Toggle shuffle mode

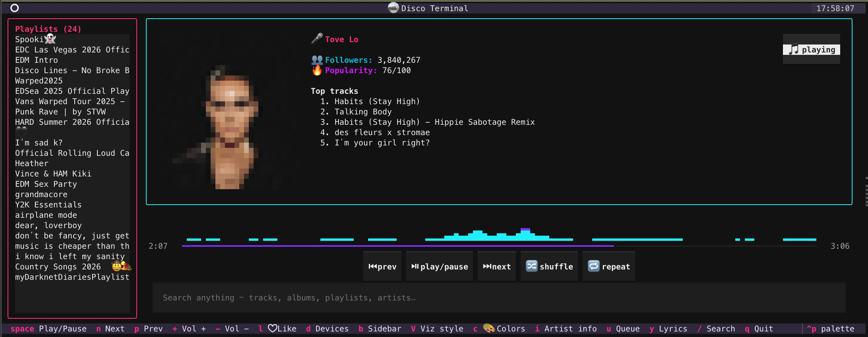click(x=549, y=267)
